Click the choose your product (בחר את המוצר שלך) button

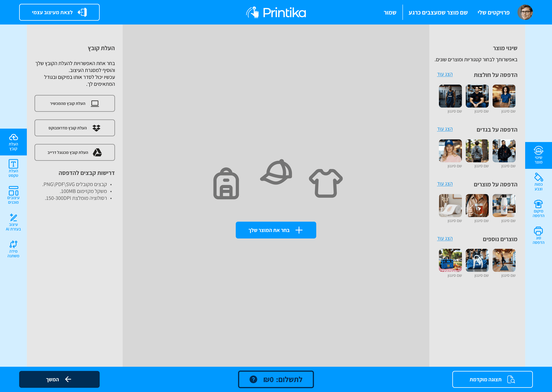click(x=276, y=230)
